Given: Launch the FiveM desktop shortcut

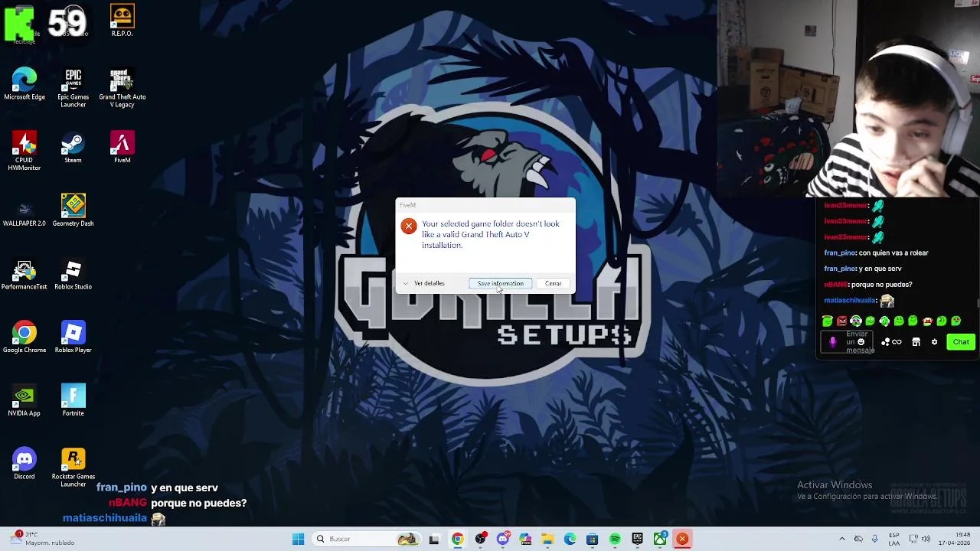Looking at the screenshot, I should pos(122,148).
